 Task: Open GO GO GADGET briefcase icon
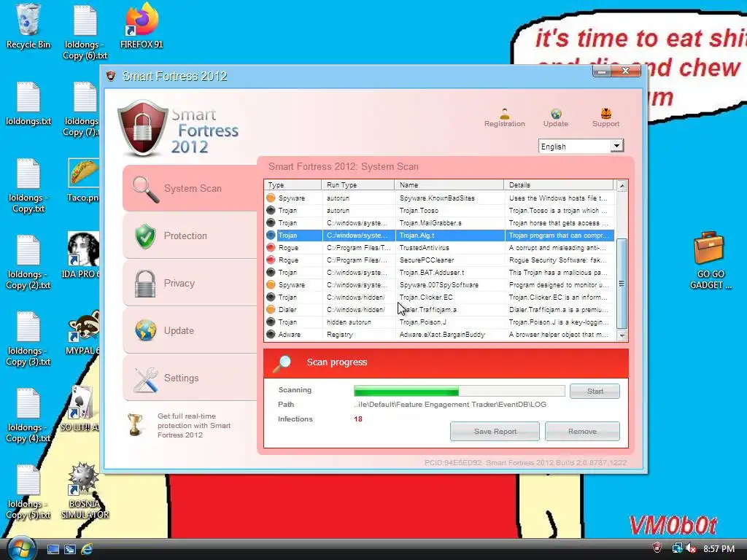tap(710, 260)
